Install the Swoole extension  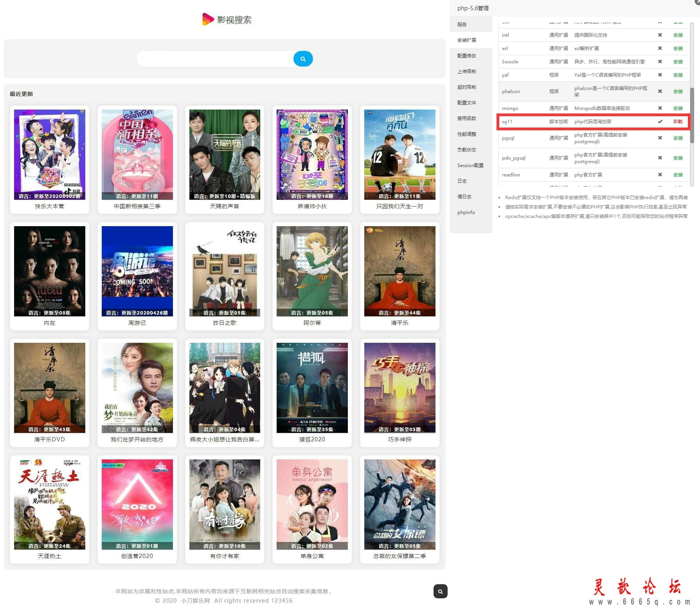[678, 62]
